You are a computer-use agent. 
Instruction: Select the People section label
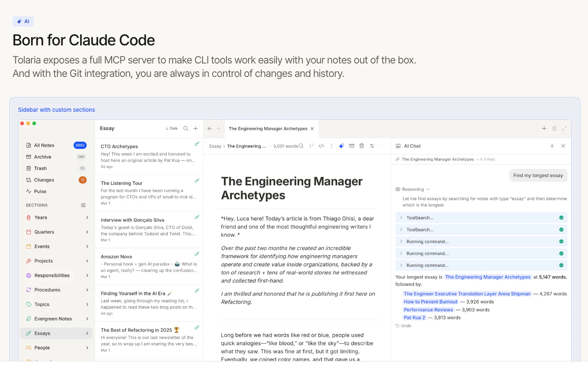coord(42,348)
